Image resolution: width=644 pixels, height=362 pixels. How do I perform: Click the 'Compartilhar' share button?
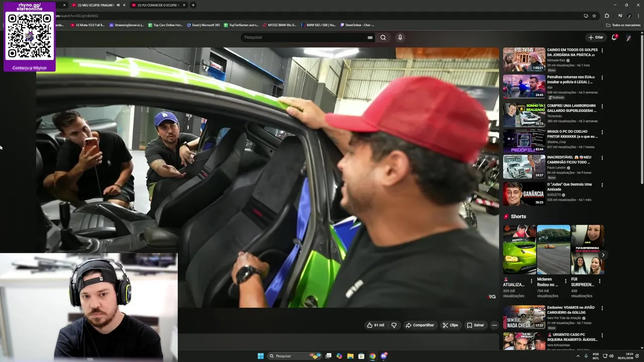click(420, 325)
